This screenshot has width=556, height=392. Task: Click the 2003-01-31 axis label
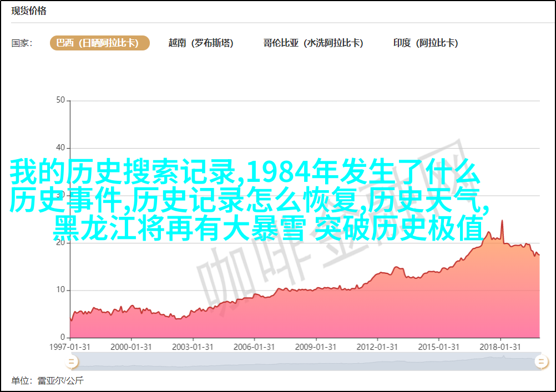[x=193, y=347]
